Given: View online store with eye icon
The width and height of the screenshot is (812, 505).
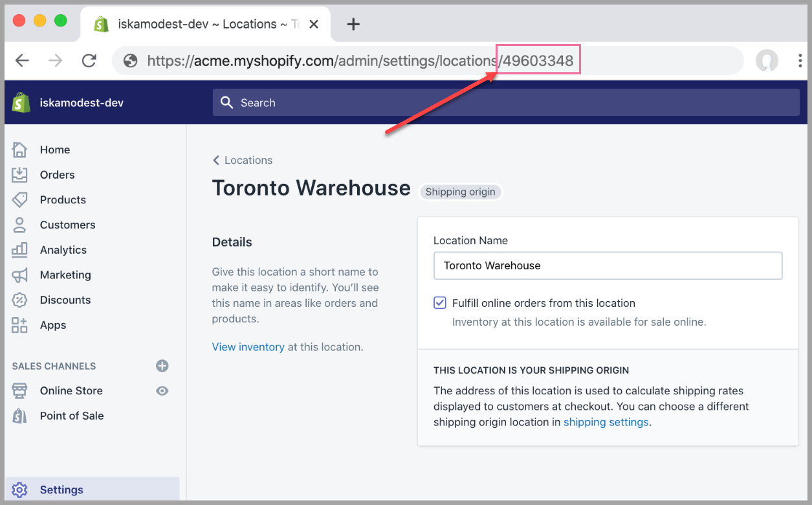Looking at the screenshot, I should [162, 390].
